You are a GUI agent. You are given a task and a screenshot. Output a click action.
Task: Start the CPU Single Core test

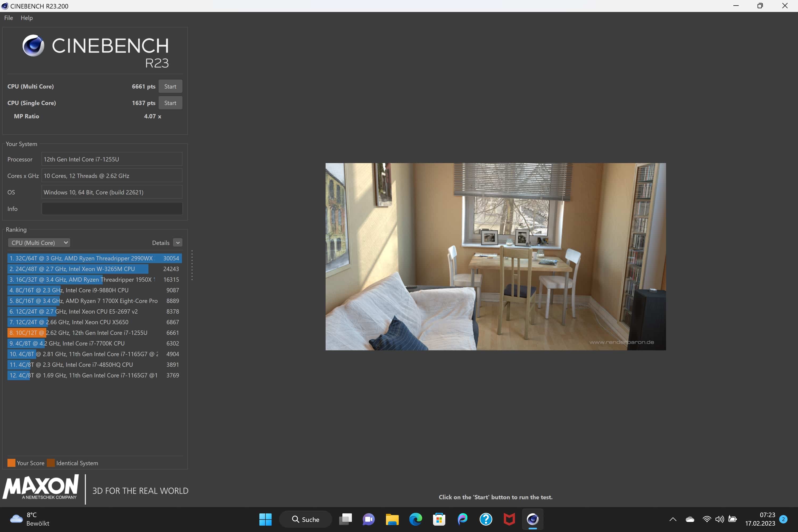[170, 103]
